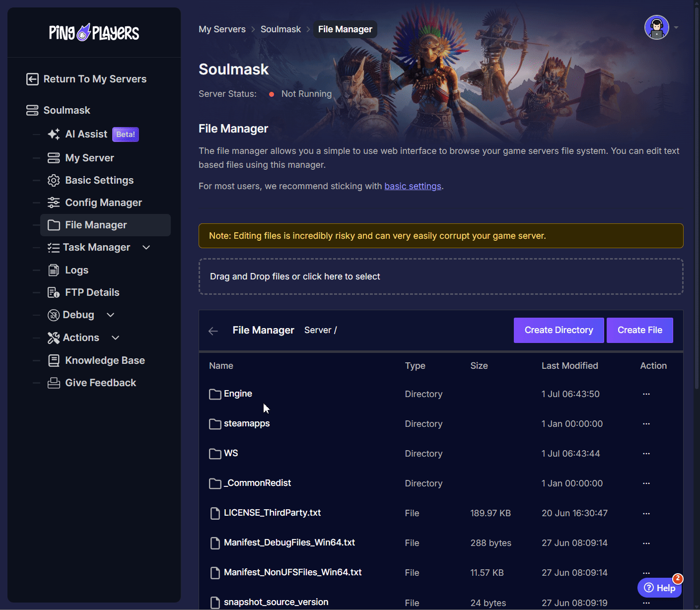Click the Create Directory button
The image size is (700, 610).
click(x=559, y=330)
